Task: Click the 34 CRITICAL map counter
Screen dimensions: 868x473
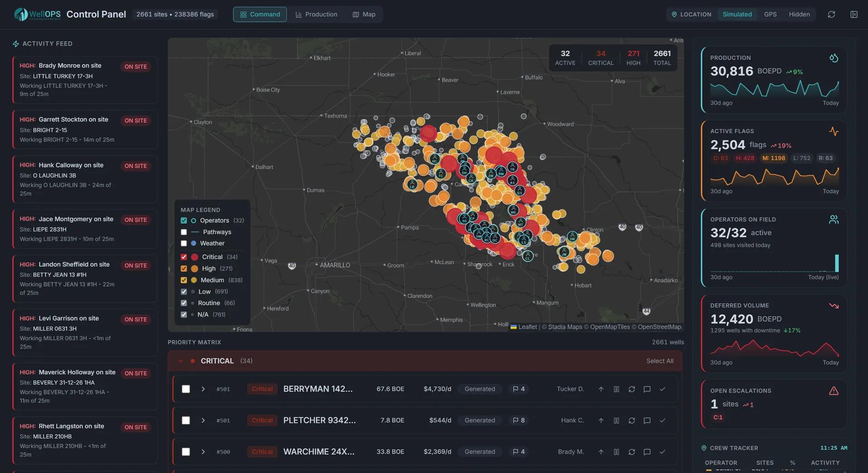Action: [x=600, y=57]
